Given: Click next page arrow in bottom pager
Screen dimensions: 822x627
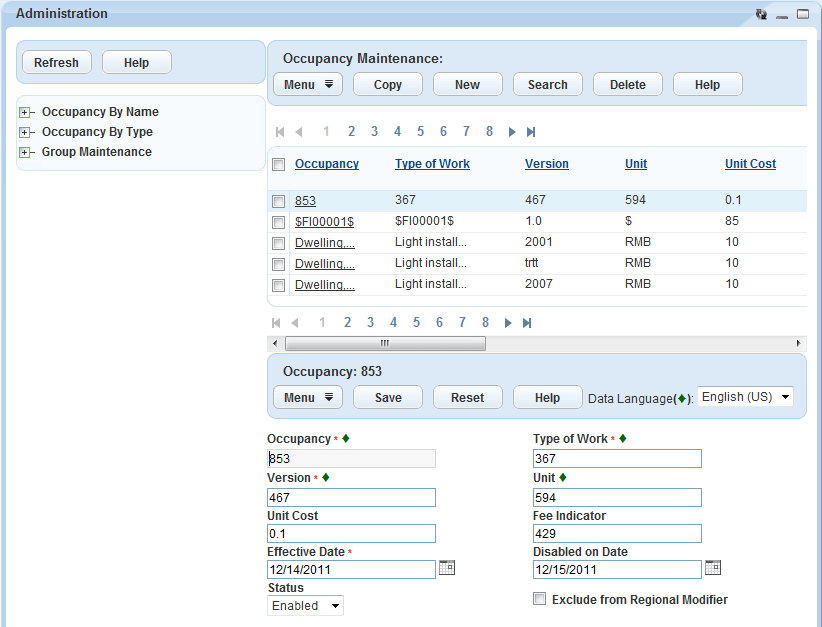Looking at the screenshot, I should click(x=508, y=323).
